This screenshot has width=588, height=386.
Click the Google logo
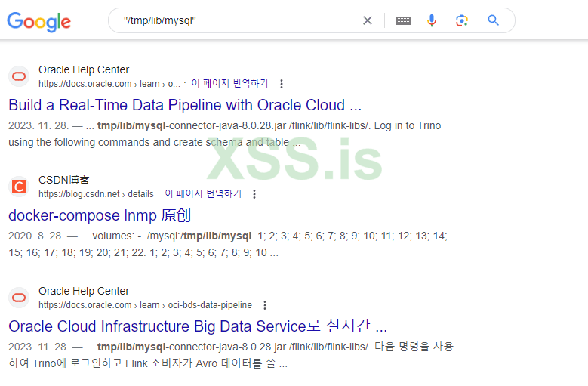[x=39, y=21]
